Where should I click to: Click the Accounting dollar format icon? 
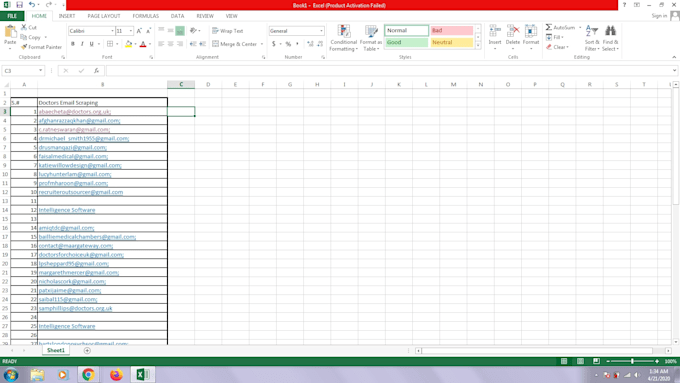click(274, 44)
